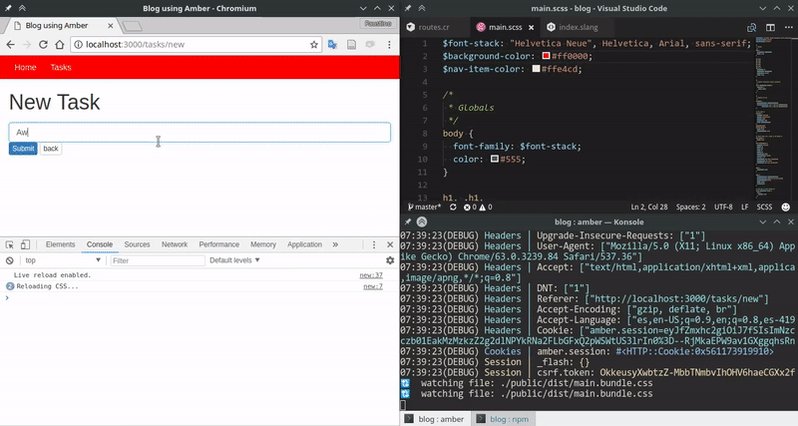This screenshot has width=798, height=426.
Task: Switch to DevTools Performance tab
Action: pyautogui.click(x=219, y=245)
